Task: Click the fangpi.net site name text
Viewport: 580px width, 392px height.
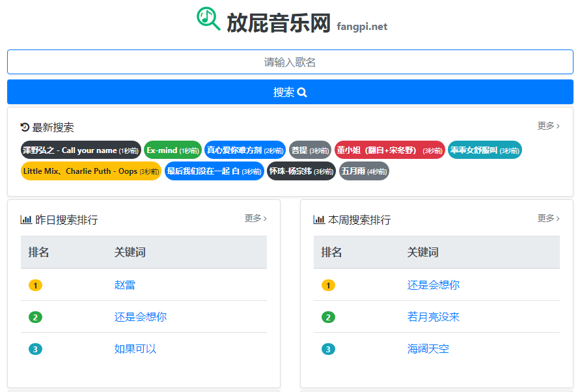Action: (359, 27)
